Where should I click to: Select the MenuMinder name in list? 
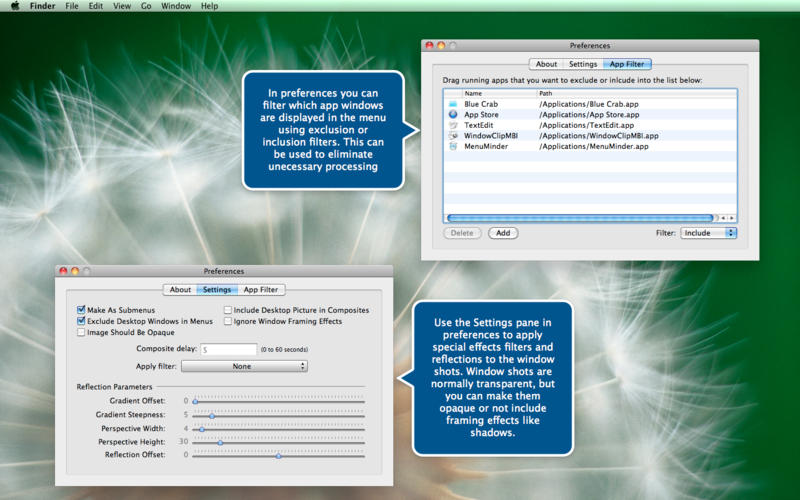[486, 146]
